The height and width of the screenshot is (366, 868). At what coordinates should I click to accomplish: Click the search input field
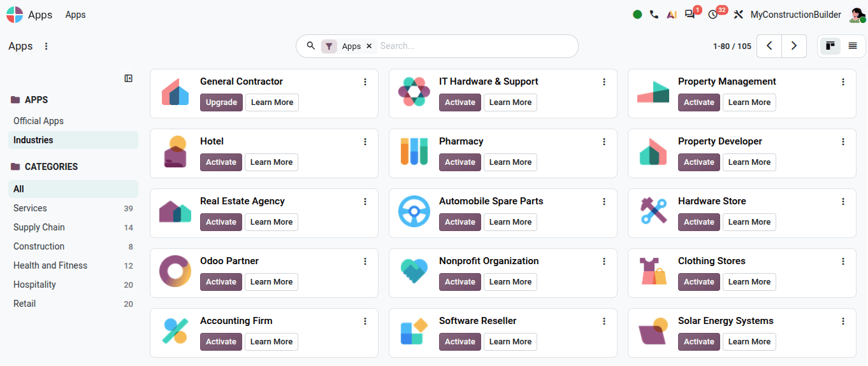475,46
